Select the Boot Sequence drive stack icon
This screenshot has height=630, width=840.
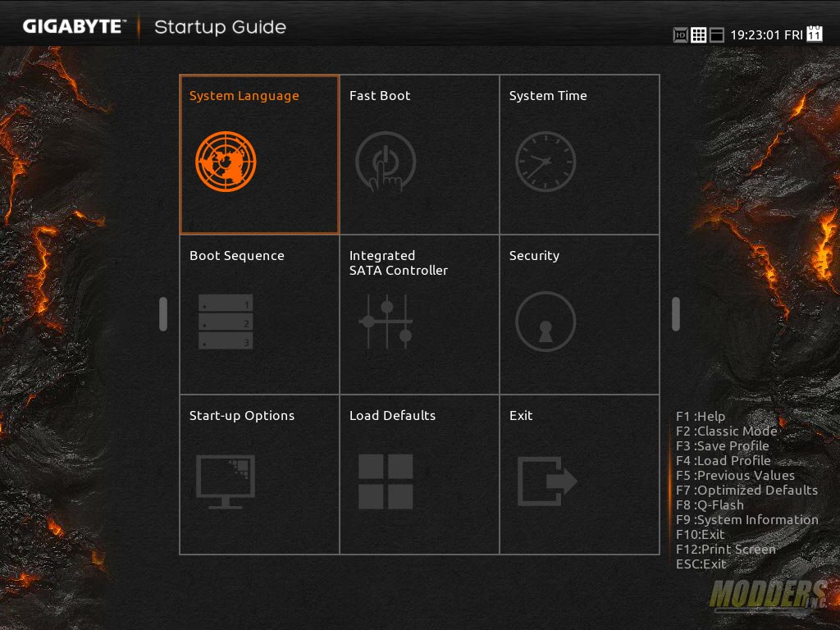[x=226, y=322]
